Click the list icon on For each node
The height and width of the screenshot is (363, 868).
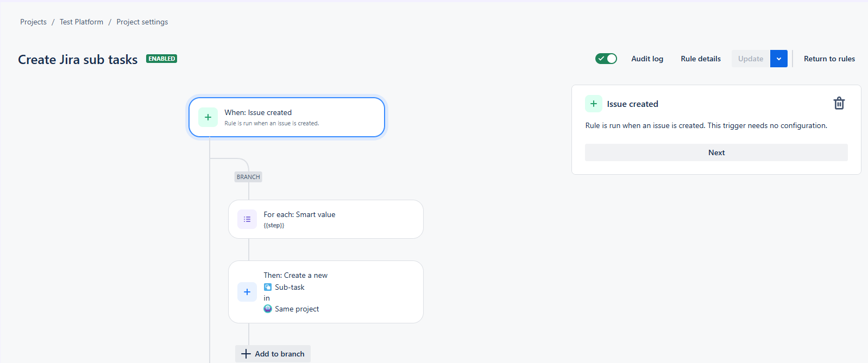tap(247, 219)
